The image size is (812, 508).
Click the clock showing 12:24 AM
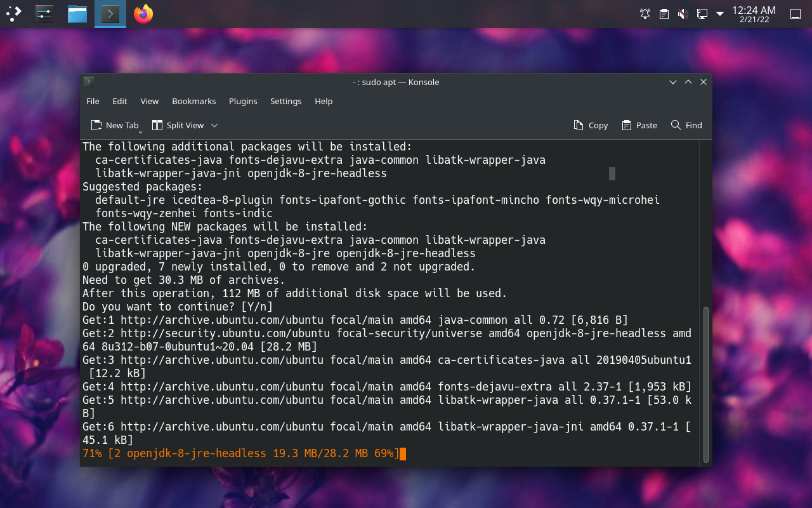point(755,13)
